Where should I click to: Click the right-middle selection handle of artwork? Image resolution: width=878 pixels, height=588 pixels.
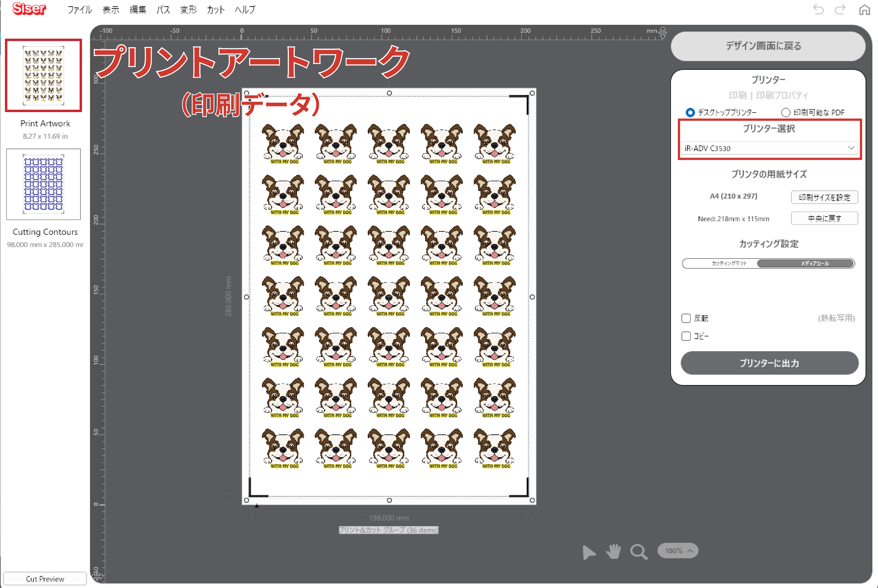532,297
